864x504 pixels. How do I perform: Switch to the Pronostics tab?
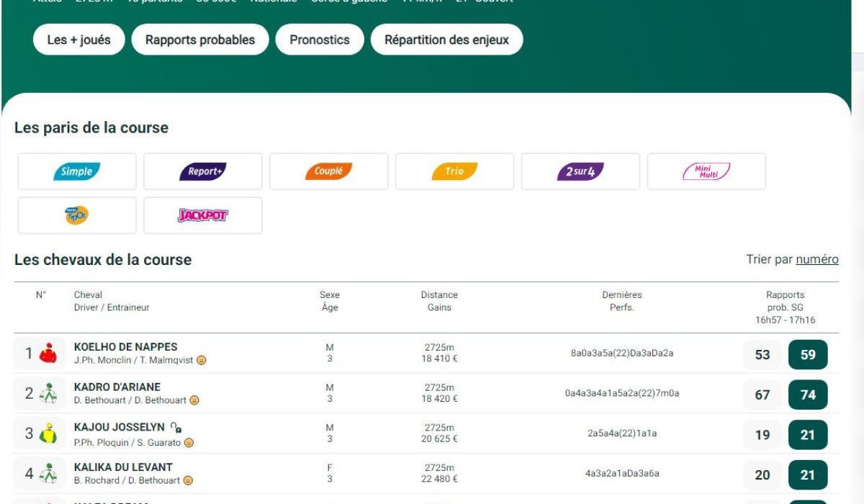[x=320, y=40]
